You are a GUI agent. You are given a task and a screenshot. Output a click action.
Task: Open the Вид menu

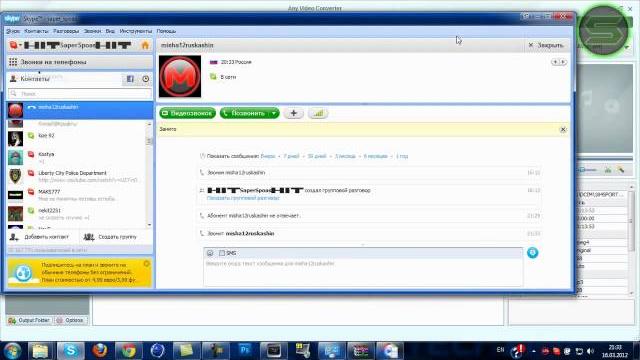pos(110,31)
